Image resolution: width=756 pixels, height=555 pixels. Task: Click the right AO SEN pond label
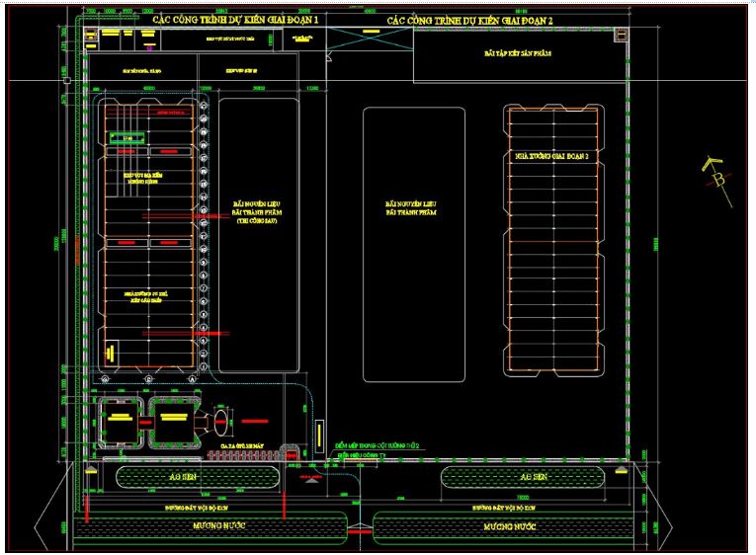(x=534, y=476)
